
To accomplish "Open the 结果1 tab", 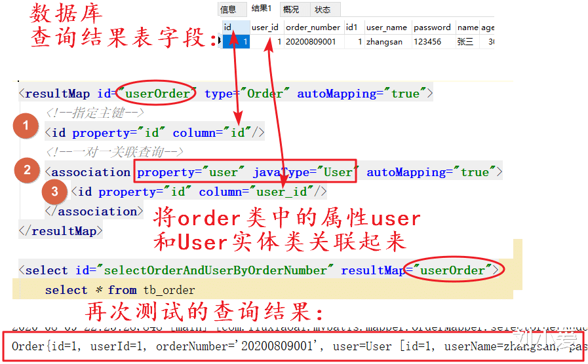I will (x=262, y=9).
